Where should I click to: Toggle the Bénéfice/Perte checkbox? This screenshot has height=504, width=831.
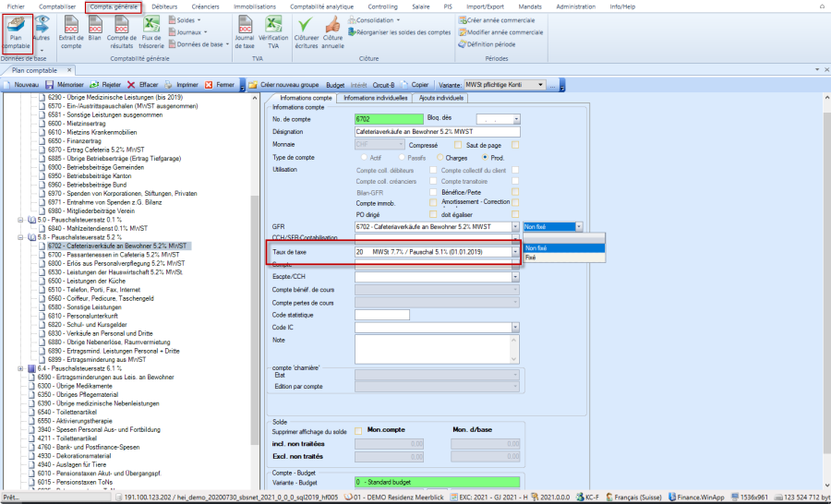[515, 192]
